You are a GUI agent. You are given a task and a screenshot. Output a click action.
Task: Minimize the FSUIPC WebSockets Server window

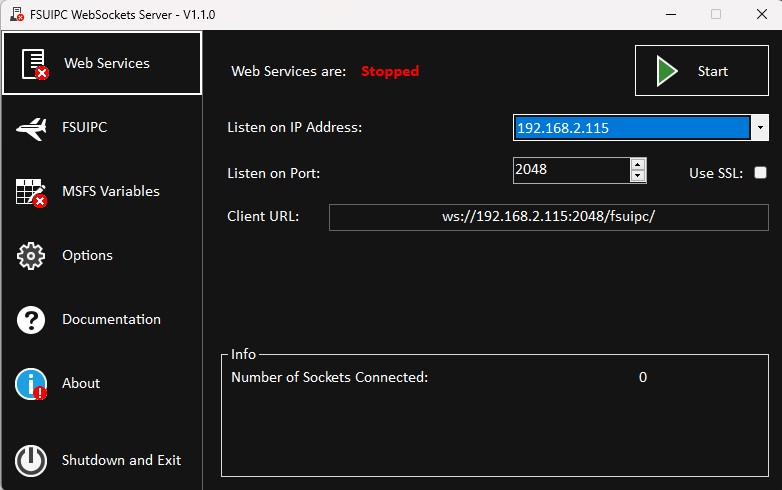(x=671, y=14)
